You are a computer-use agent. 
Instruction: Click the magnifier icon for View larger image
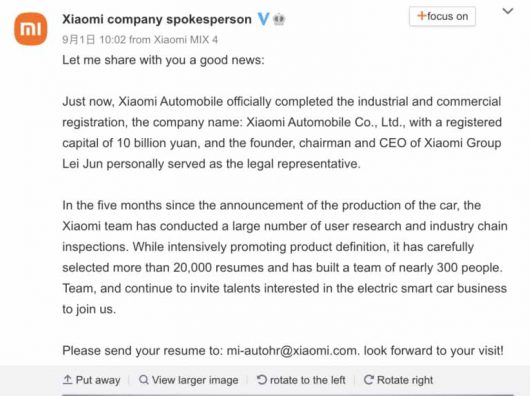[144, 380]
